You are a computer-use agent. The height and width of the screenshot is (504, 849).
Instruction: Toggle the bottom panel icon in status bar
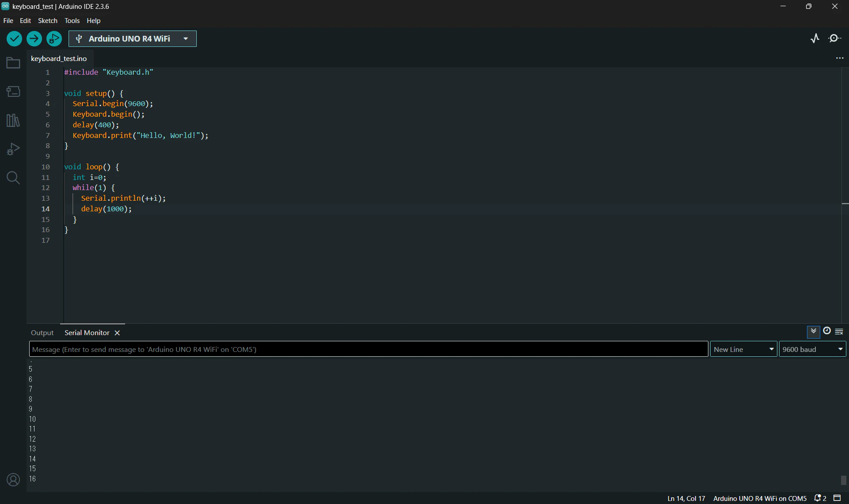837,498
